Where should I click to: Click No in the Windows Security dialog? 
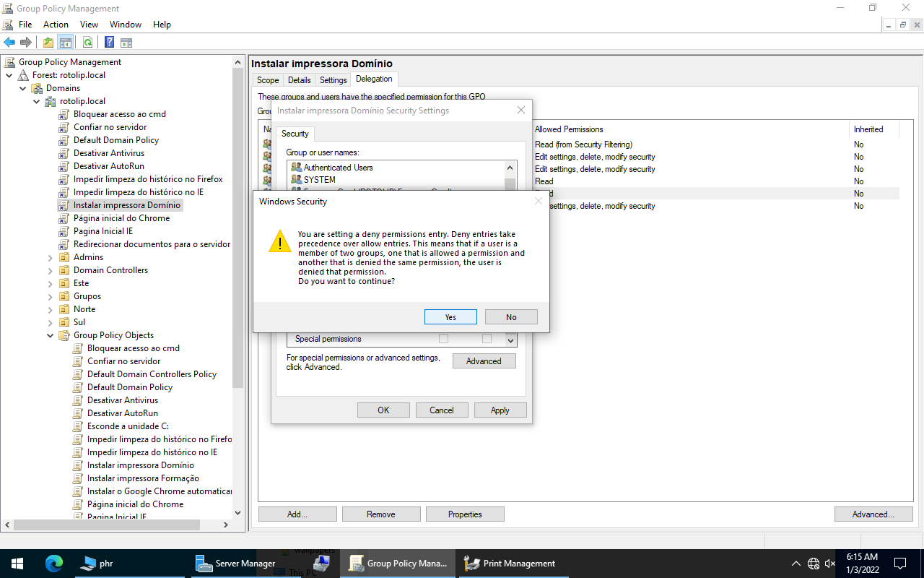click(x=511, y=317)
